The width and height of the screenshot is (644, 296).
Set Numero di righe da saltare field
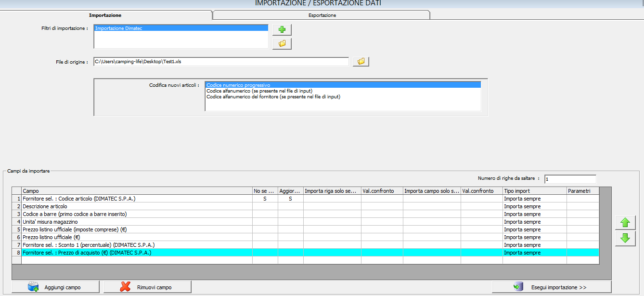pos(570,179)
